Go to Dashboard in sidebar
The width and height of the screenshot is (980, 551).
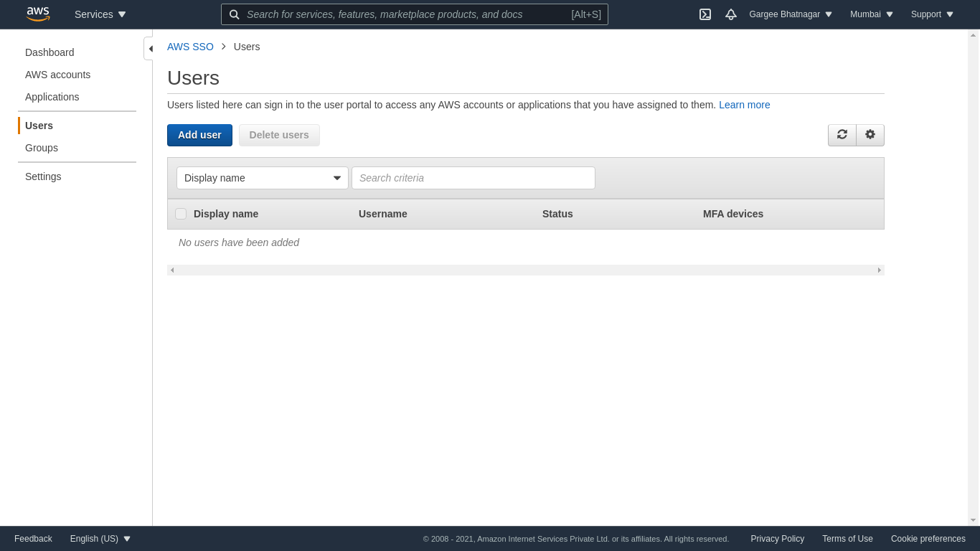pyautogui.click(x=50, y=52)
